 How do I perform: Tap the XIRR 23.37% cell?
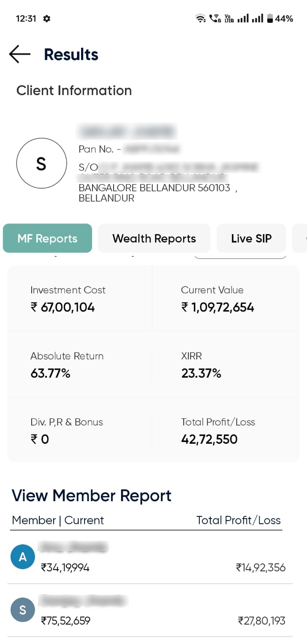225,365
